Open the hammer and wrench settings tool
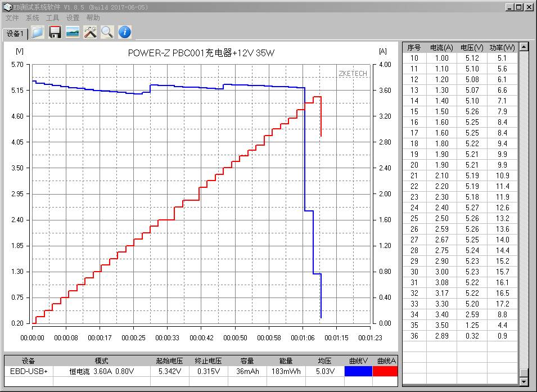 [90, 32]
